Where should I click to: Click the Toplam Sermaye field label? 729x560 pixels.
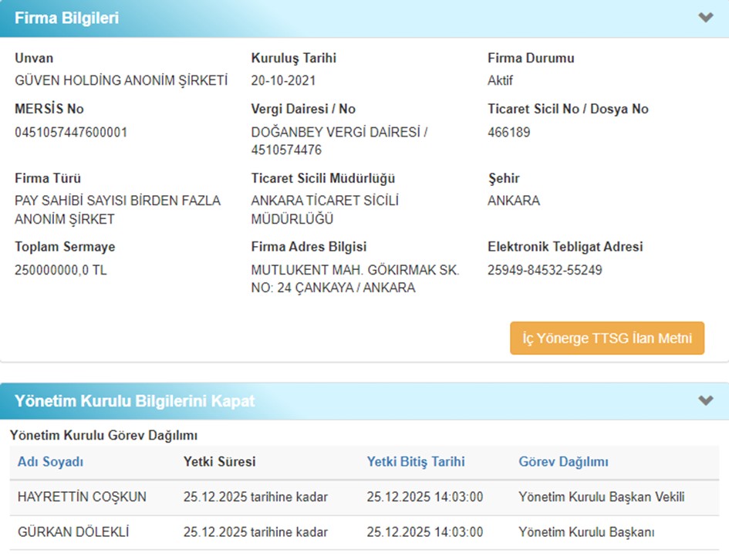pyautogui.click(x=65, y=247)
